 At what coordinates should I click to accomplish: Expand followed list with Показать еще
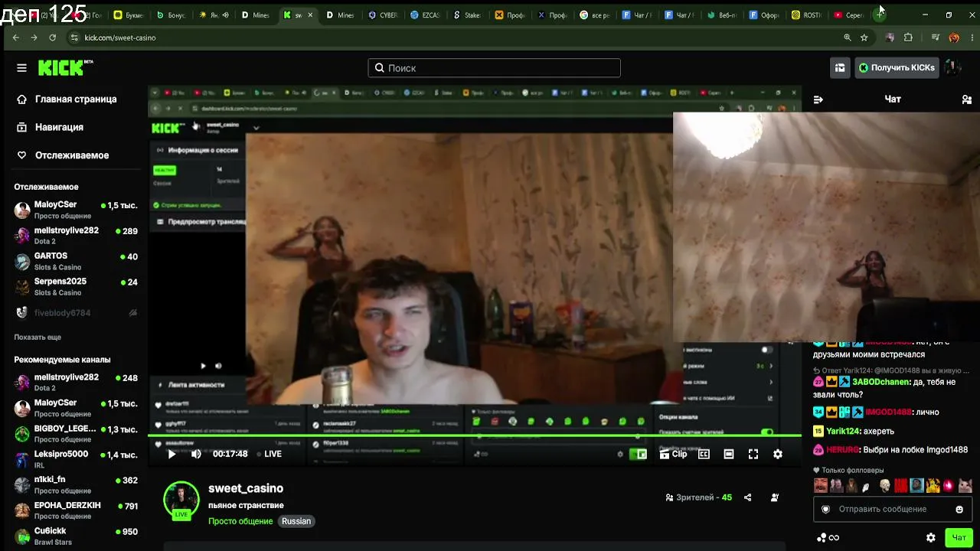coord(38,337)
